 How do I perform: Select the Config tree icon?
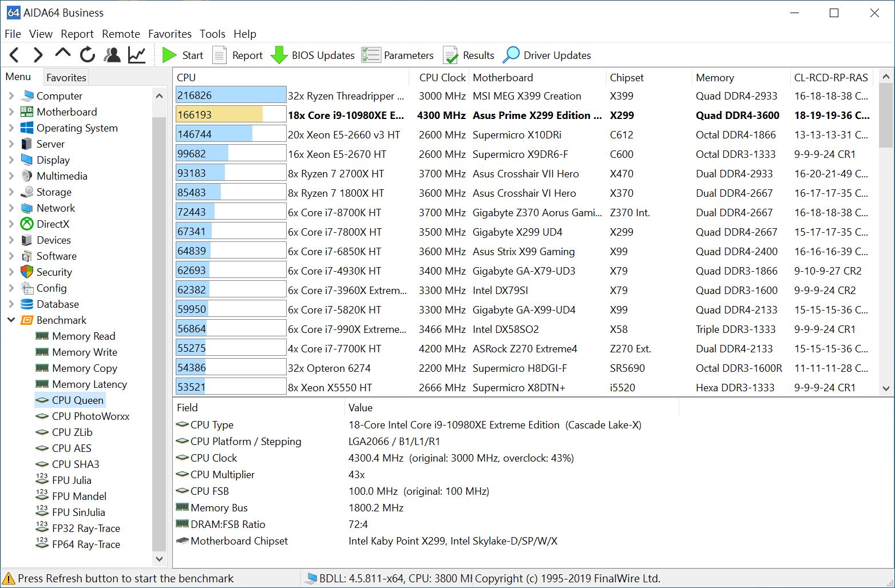[27, 288]
